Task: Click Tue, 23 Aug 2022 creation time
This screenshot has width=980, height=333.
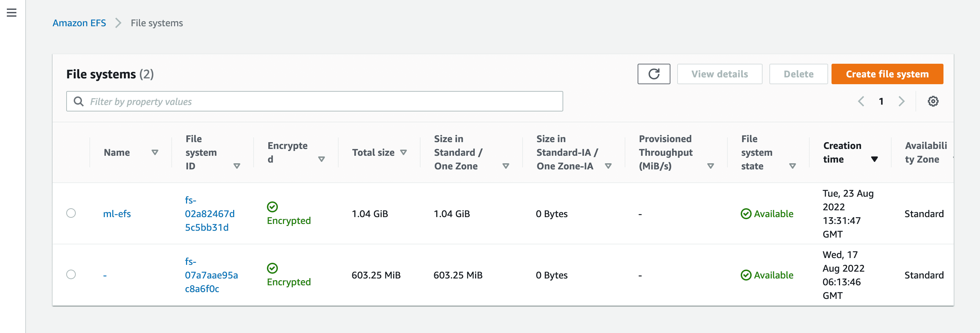Action: (x=848, y=214)
